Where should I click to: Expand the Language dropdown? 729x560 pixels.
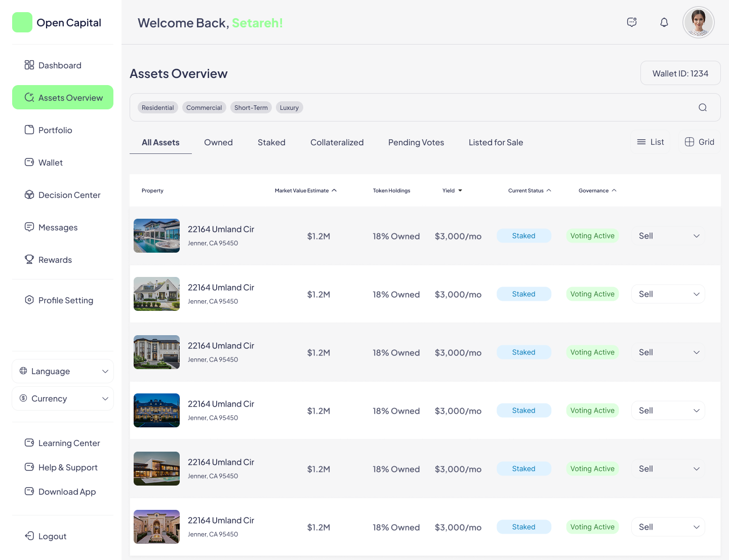[x=63, y=371]
